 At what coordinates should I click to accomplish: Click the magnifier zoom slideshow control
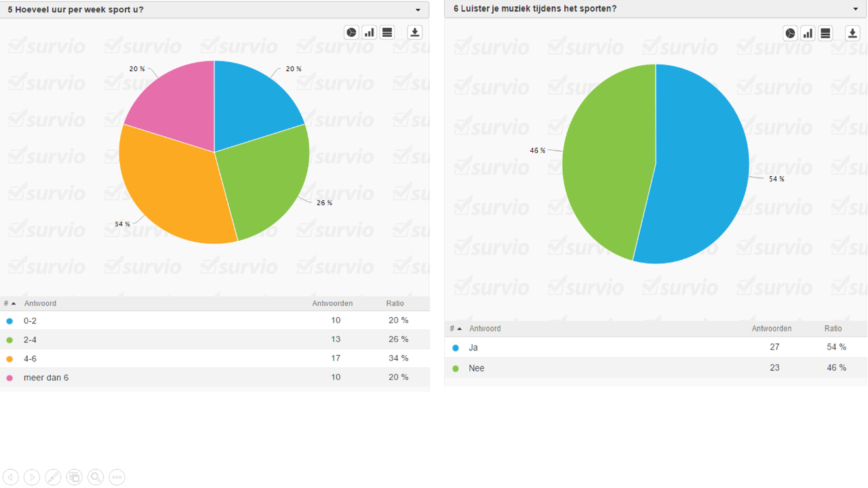coord(96,477)
